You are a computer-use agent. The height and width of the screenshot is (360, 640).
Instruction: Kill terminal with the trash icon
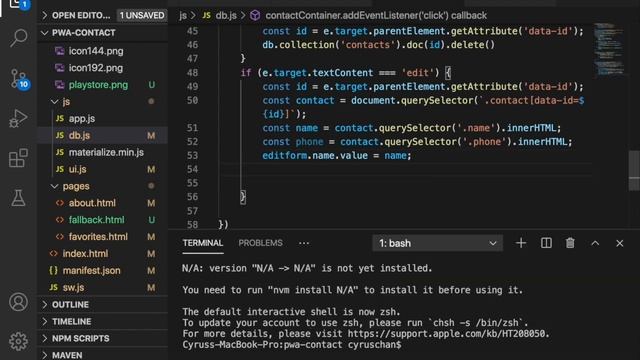pos(570,243)
